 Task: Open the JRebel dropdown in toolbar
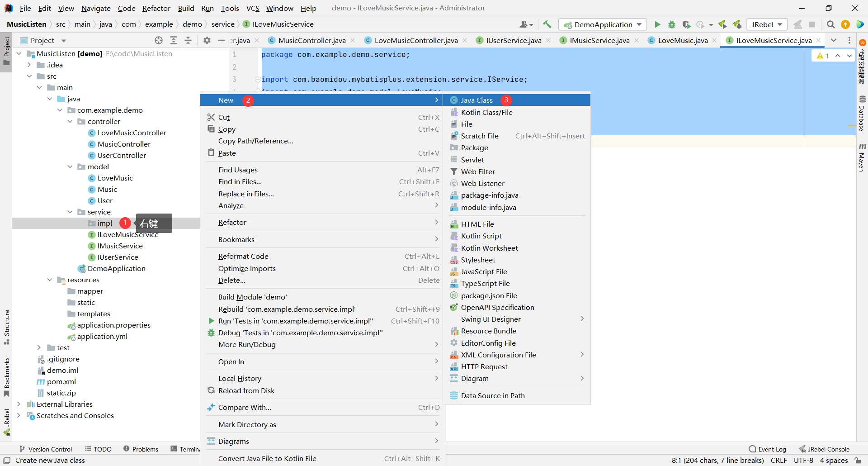click(767, 24)
